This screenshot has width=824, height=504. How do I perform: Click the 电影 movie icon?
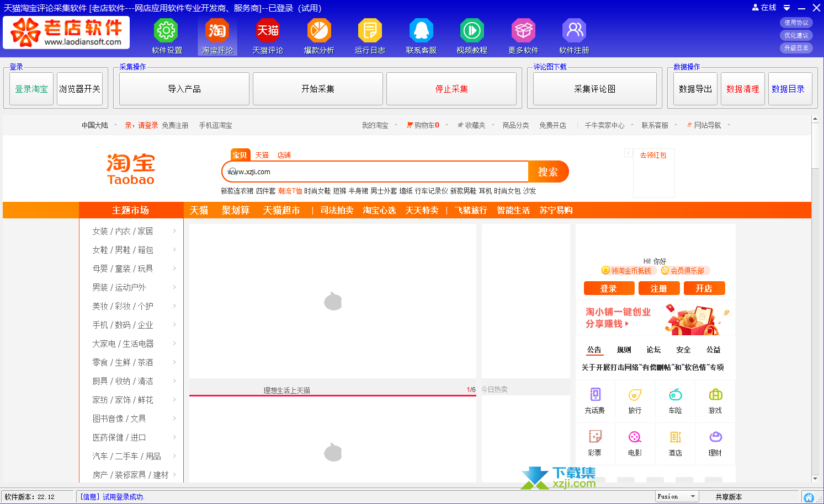click(635, 437)
